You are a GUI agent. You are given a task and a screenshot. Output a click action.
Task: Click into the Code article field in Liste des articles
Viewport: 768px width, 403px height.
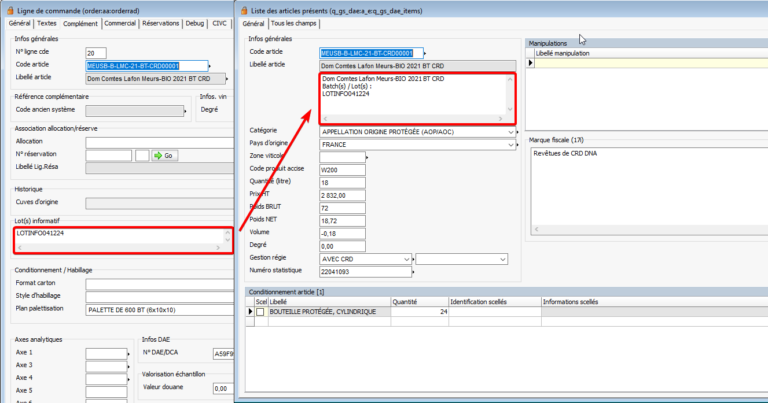366,52
